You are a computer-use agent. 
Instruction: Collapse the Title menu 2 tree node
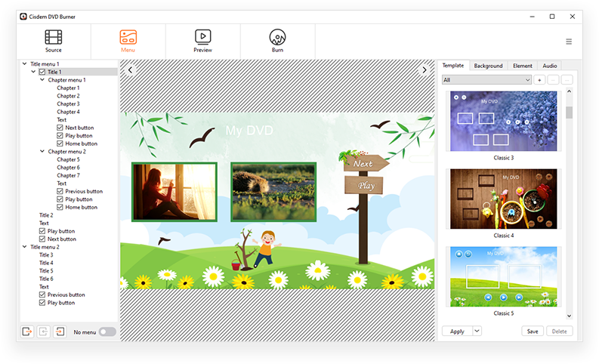[24, 247]
